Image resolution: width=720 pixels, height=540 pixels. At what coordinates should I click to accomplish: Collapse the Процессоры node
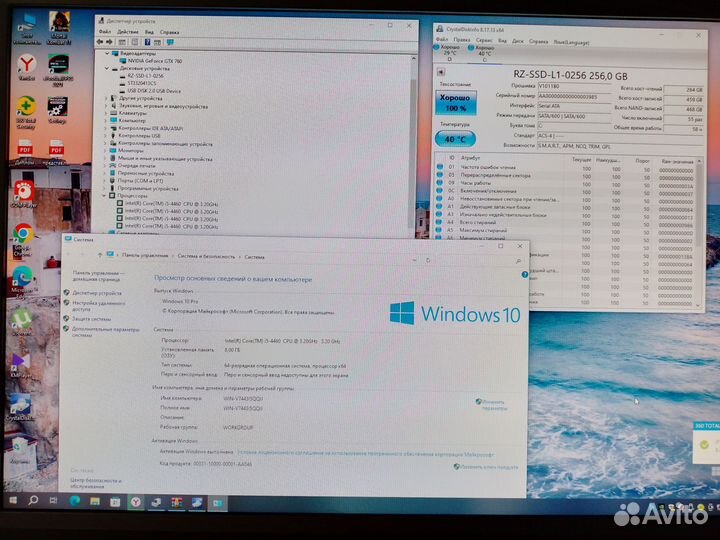tap(104, 196)
